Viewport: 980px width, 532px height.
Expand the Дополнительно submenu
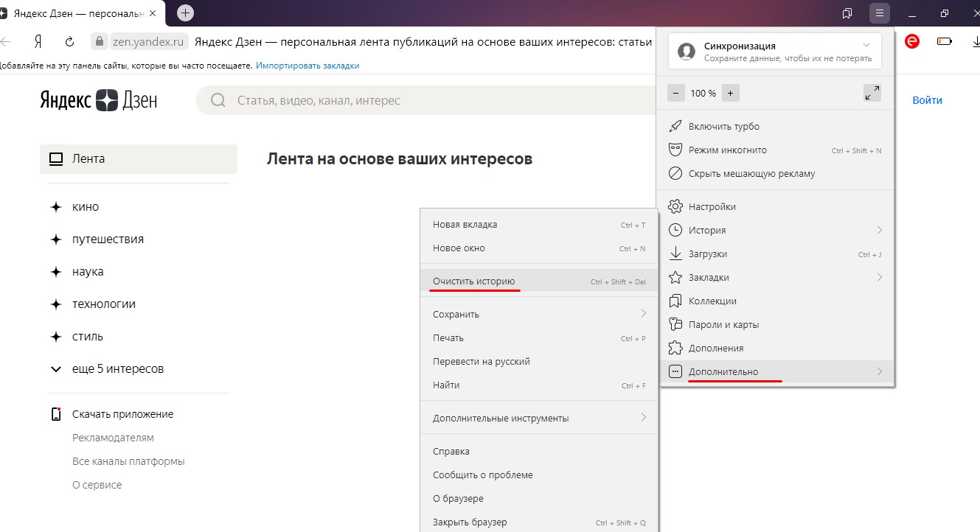pos(776,371)
